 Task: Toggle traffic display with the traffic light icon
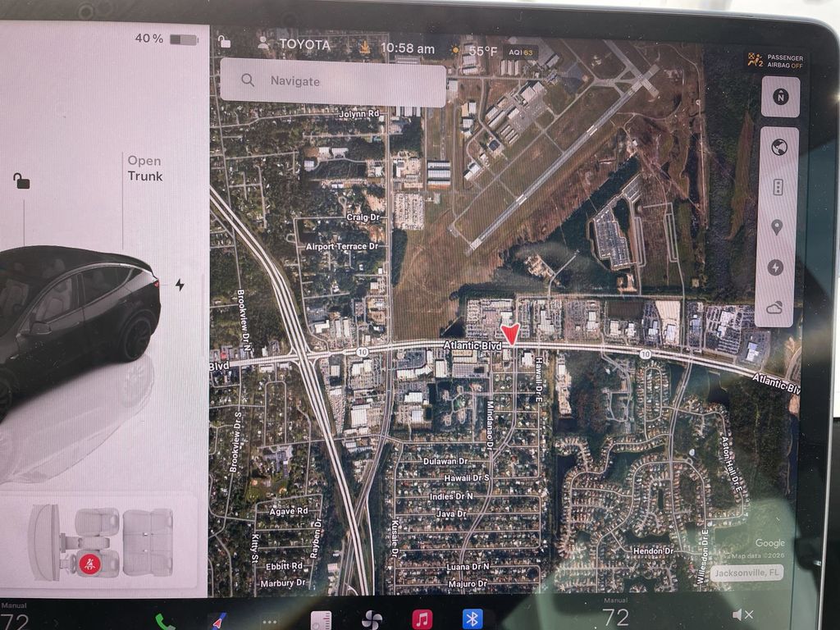[778, 187]
